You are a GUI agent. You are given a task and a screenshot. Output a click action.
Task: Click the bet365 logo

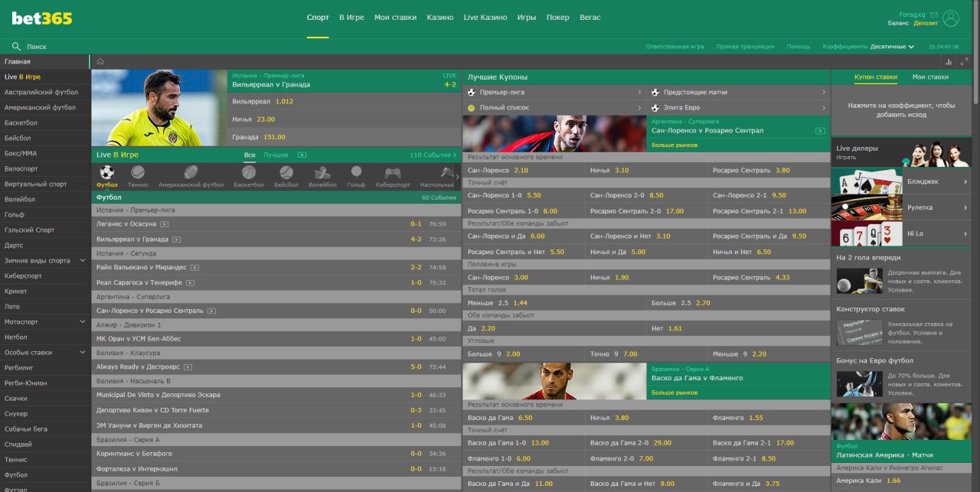[42, 18]
